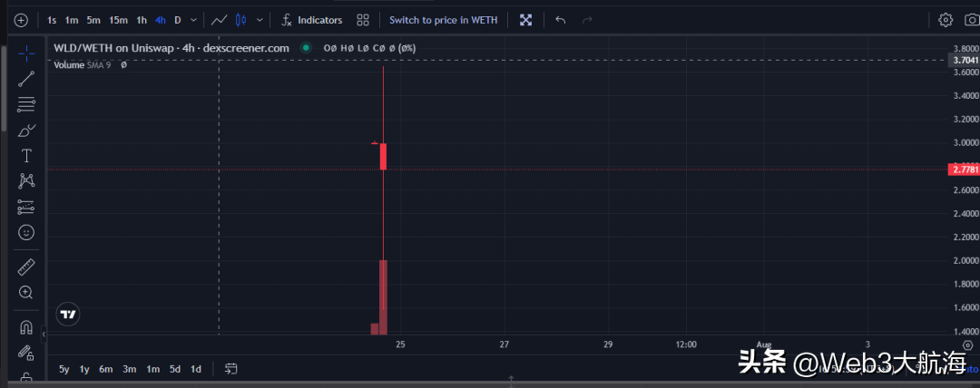
Task: Toggle the candlestick chart style
Action: pyautogui.click(x=240, y=20)
